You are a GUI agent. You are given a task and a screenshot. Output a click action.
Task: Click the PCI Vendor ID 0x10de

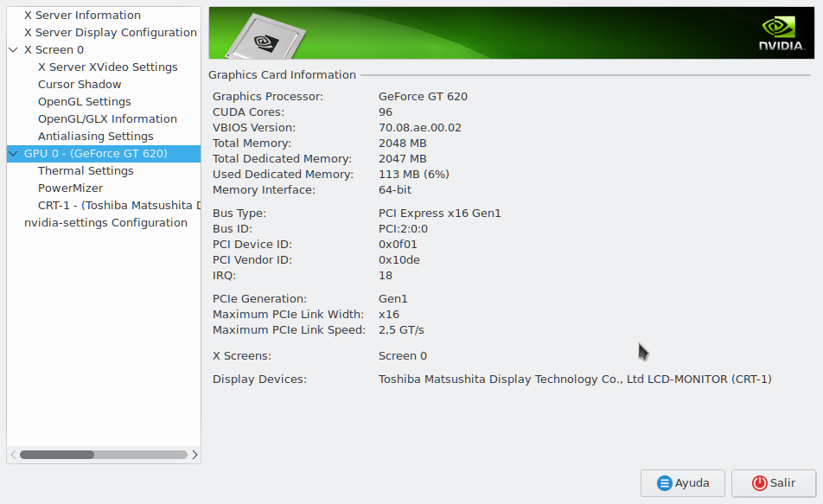(x=399, y=260)
